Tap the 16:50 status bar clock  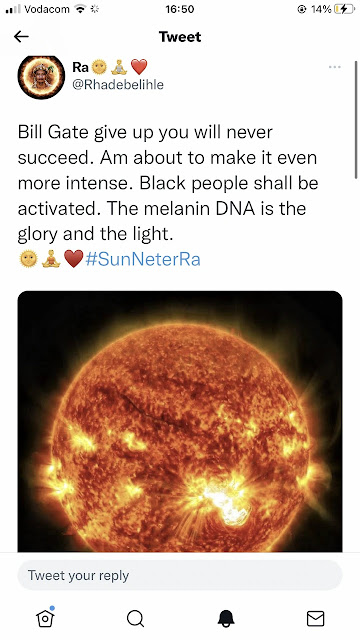[180, 9]
